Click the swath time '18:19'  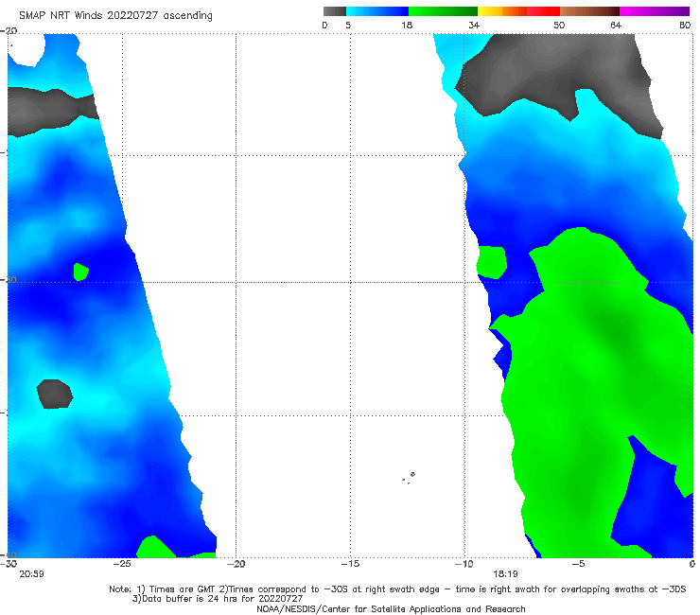505,574
